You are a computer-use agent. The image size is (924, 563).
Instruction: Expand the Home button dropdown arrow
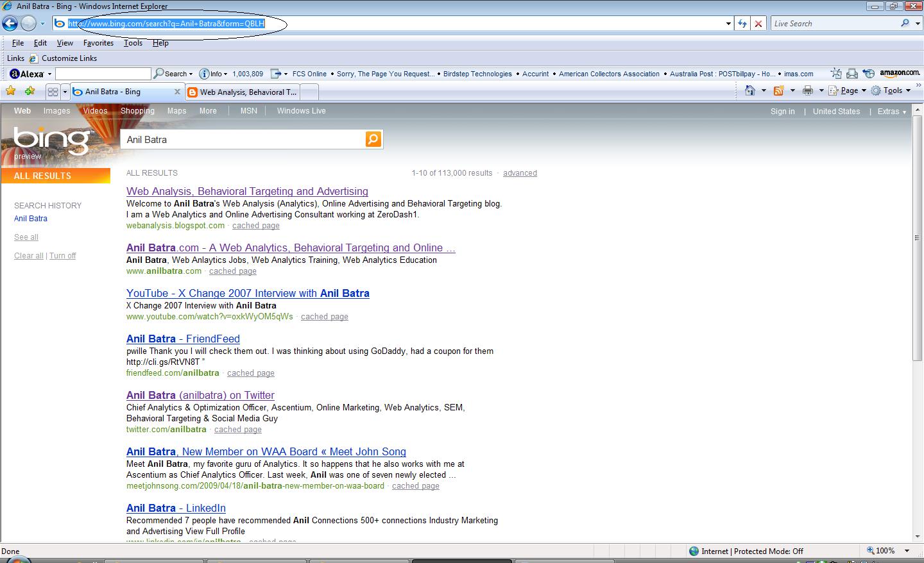click(x=763, y=90)
